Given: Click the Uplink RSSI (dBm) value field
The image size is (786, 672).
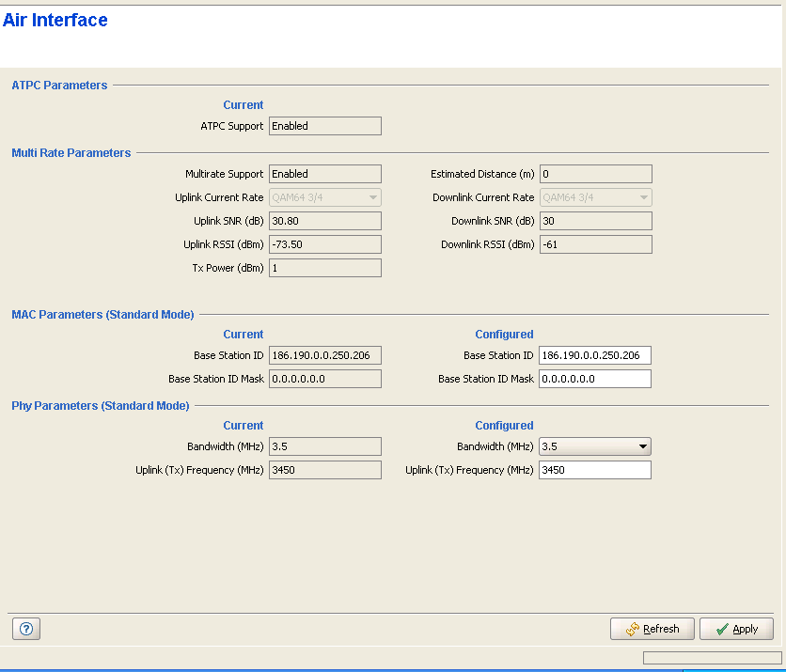Looking at the screenshot, I should pyautogui.click(x=324, y=244).
